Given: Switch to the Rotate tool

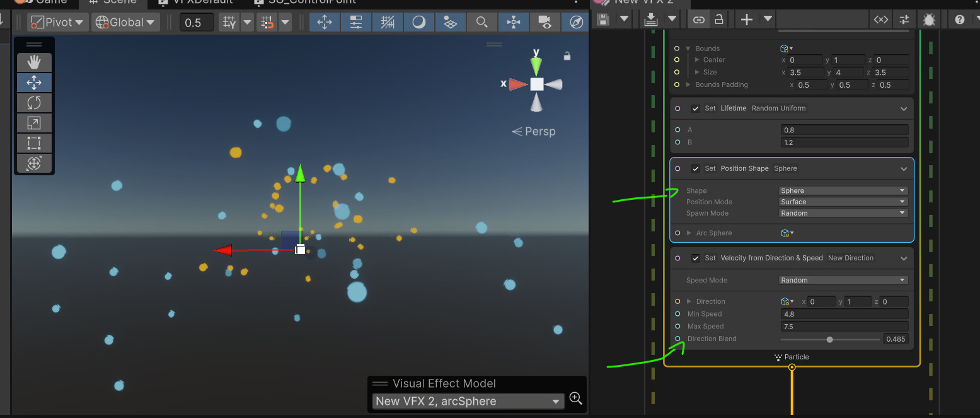Looking at the screenshot, I should point(34,102).
